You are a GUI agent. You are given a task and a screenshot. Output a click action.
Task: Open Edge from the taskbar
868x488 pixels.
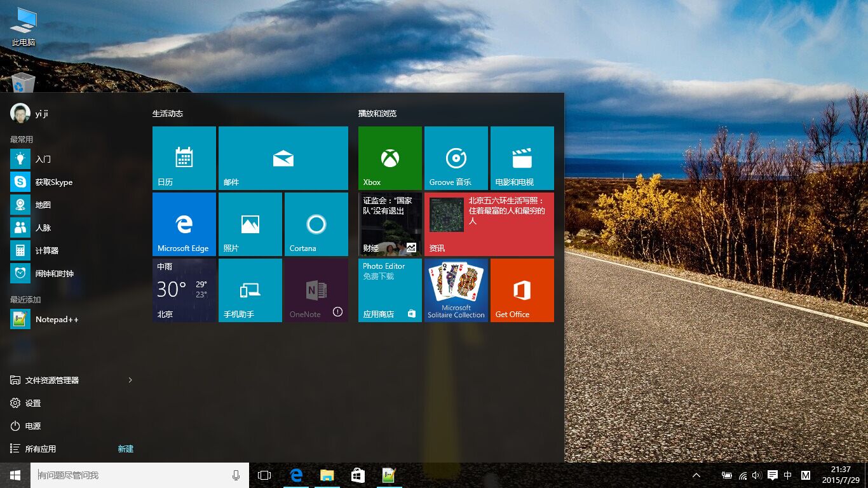click(x=295, y=475)
